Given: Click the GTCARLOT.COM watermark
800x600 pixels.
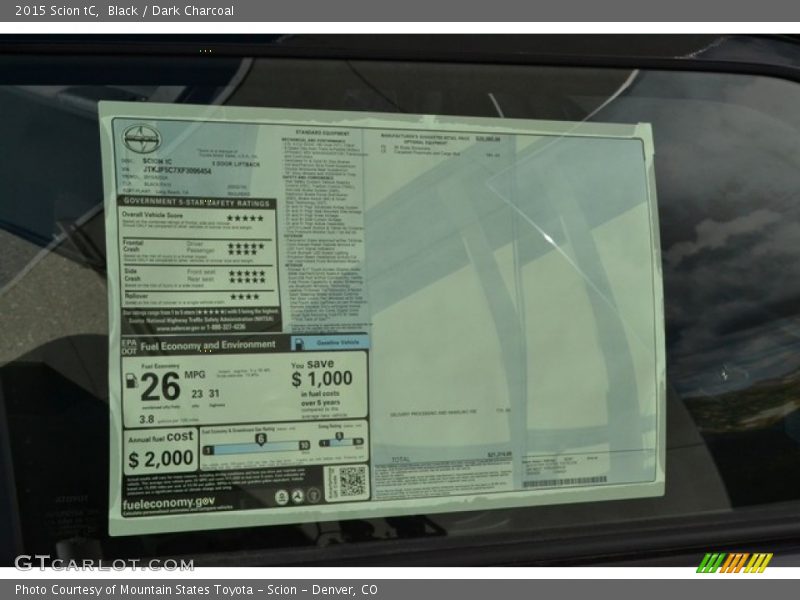Looking at the screenshot, I should tap(104, 564).
